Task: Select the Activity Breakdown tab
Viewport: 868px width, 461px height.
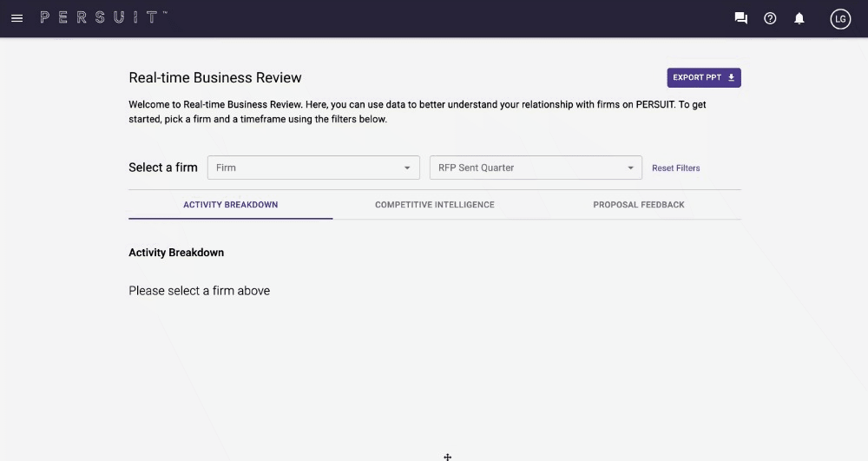Action: (230, 205)
